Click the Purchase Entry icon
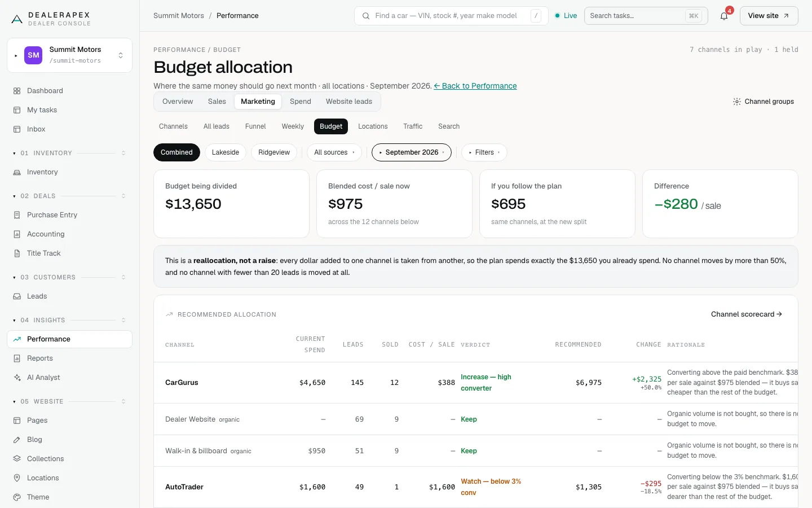The width and height of the screenshot is (812, 508). click(x=17, y=215)
